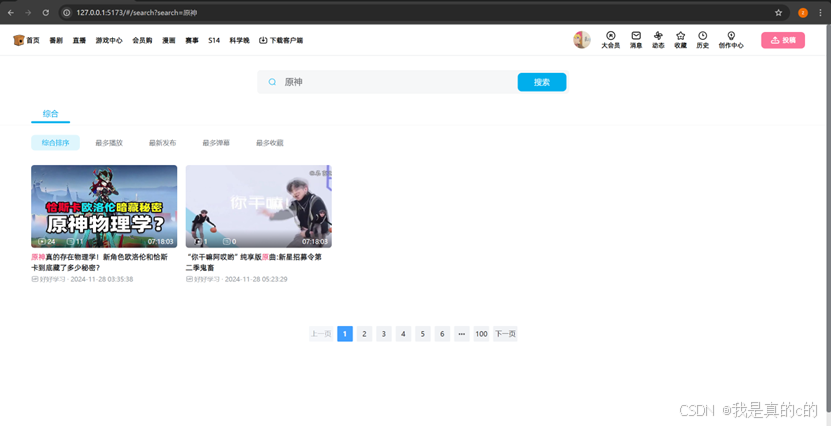Open the browser three-dot menu

tap(820, 12)
